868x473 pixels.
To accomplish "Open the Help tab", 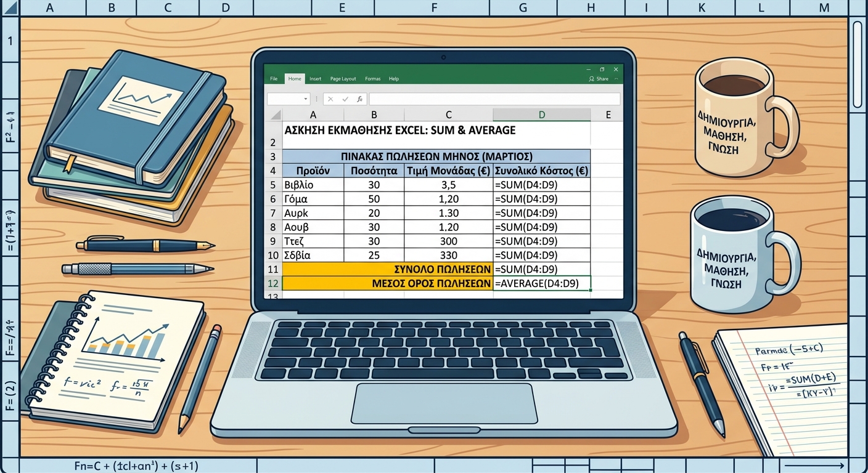I will pyautogui.click(x=394, y=79).
